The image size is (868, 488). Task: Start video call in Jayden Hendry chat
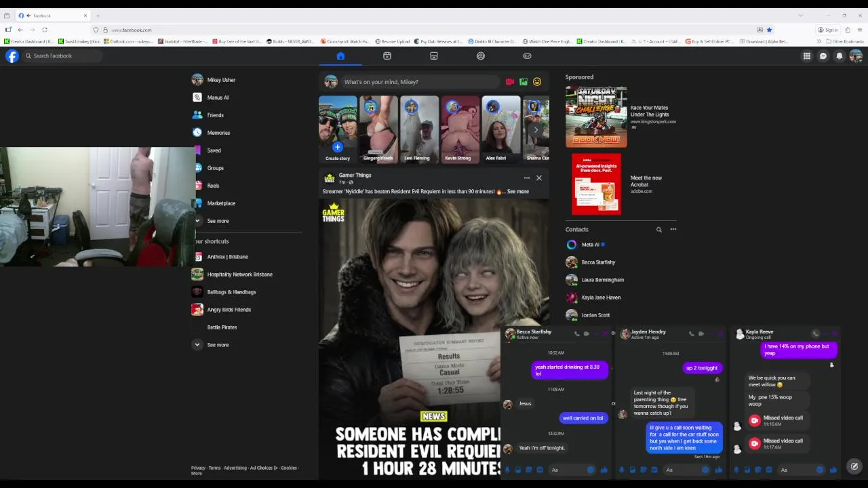(x=701, y=333)
